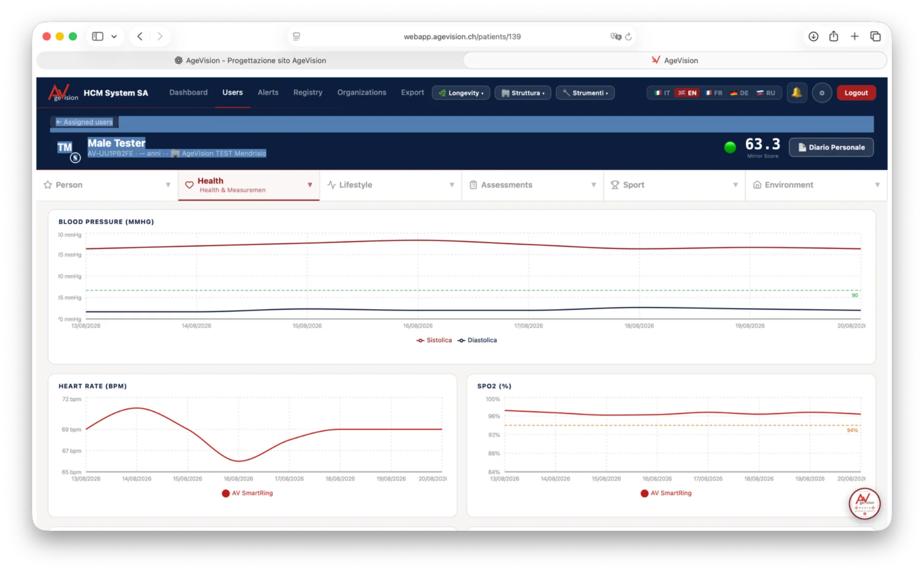Click the AgeVision logo in navbar

click(x=63, y=93)
